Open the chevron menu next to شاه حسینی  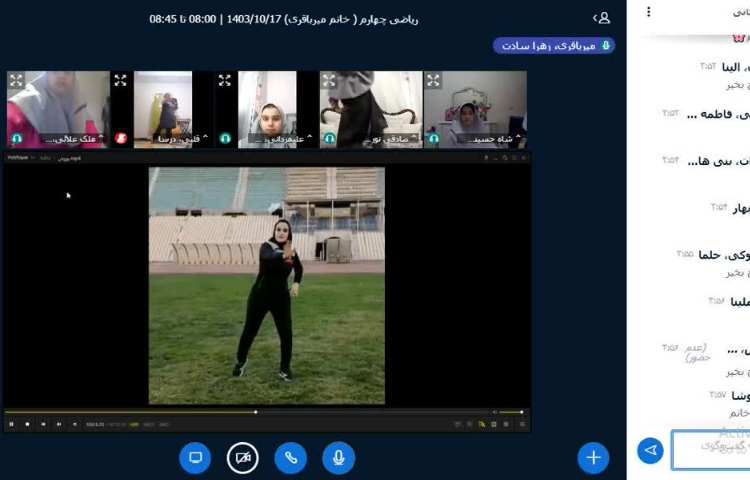(x=518, y=137)
